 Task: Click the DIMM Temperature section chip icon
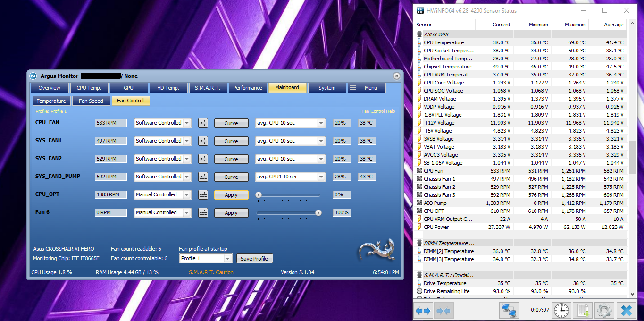pyautogui.click(x=419, y=243)
